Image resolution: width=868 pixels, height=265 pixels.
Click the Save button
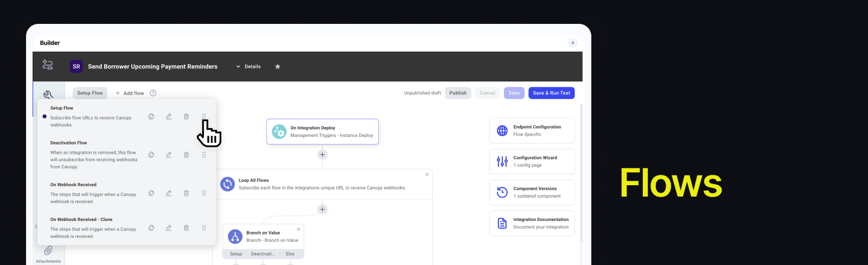514,93
